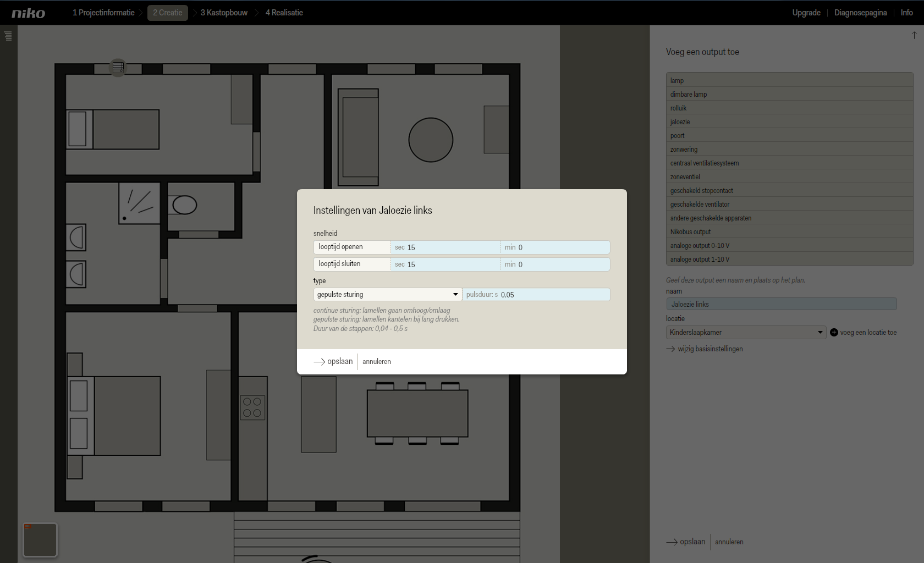
Task: Open the locatie dropdown Kinderslaapkamer
Action: pos(746,332)
